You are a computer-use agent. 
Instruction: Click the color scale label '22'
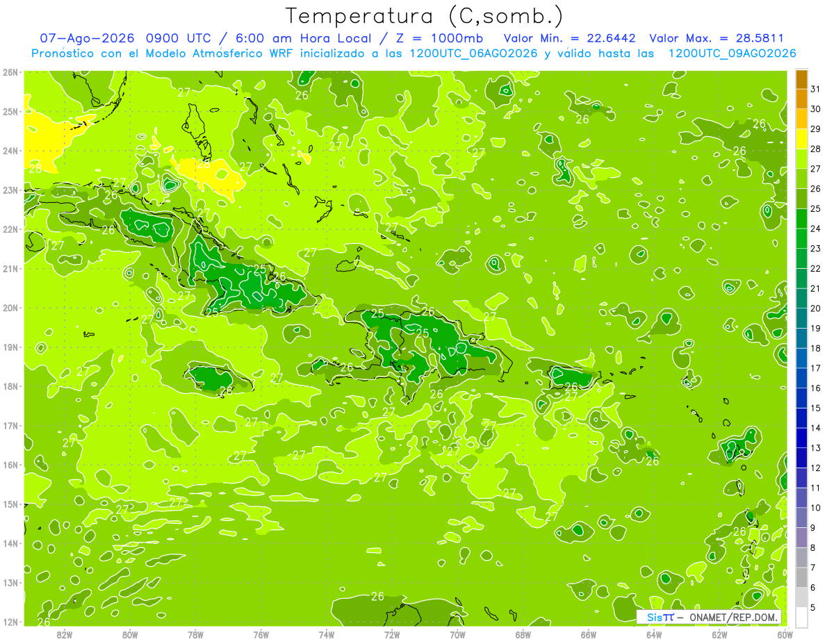[815, 269]
